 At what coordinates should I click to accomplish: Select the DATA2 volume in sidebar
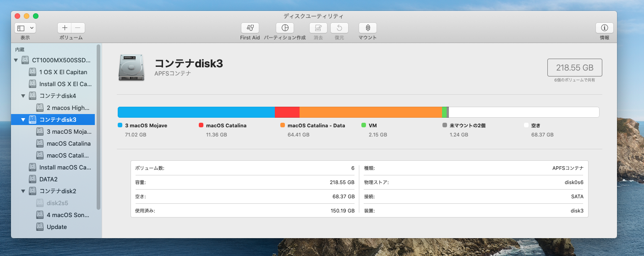point(48,179)
